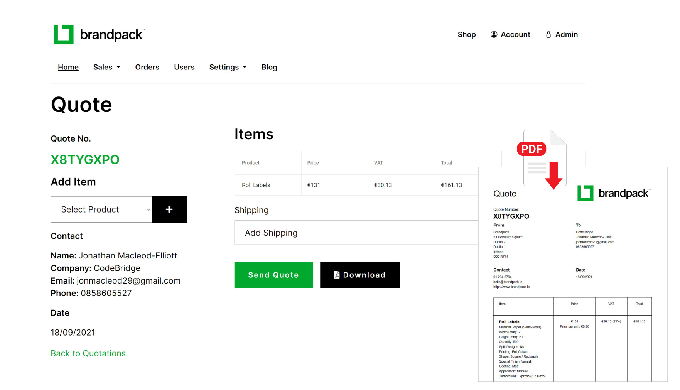Viewport: 680px width, 390px height.
Task: Click the Name: Jonathan Macleod-Elliott text
Action: (x=114, y=255)
